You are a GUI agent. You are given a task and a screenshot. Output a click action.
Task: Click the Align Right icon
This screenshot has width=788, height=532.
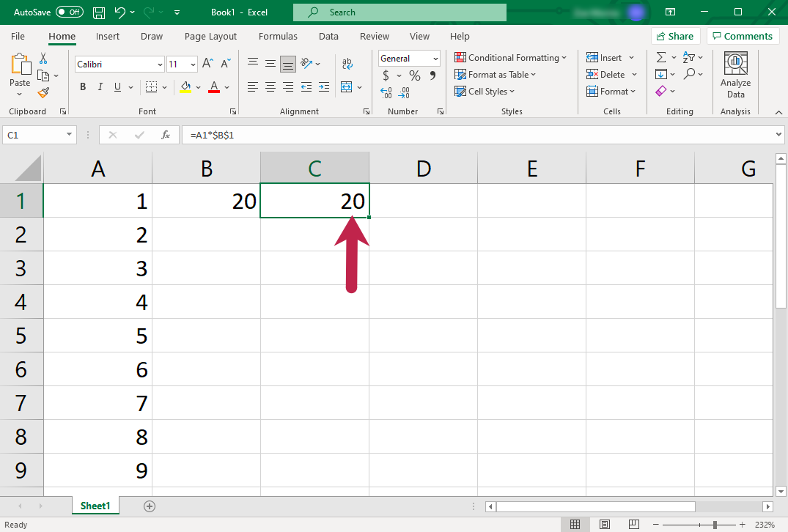(x=288, y=87)
